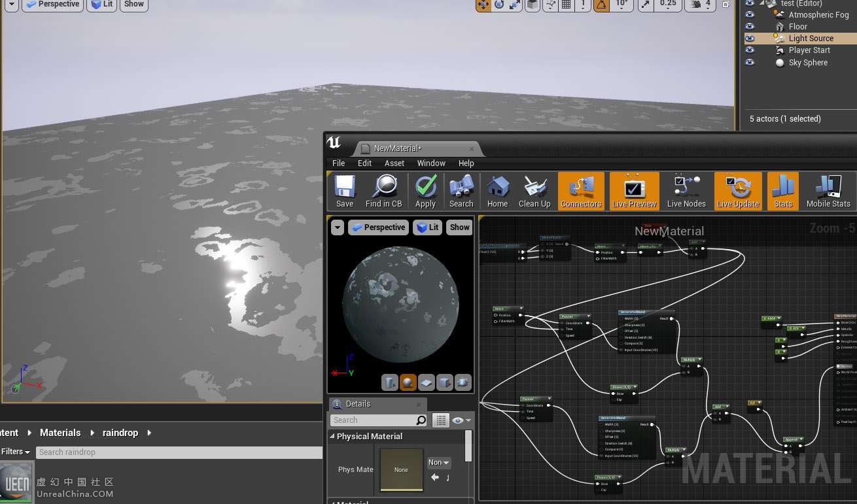Screen dimensions: 857x504
Task: Select translate gizmo tool in main viewport
Action: 483,5
